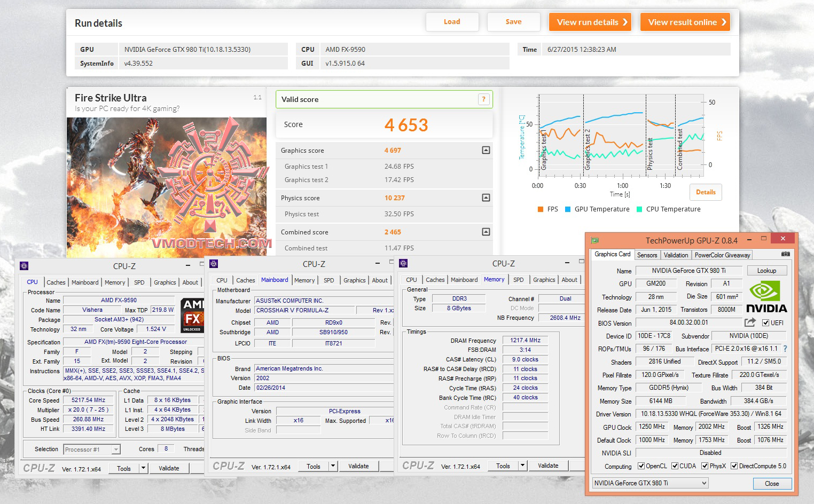Open the Validation tab in GPU-Z

click(676, 255)
